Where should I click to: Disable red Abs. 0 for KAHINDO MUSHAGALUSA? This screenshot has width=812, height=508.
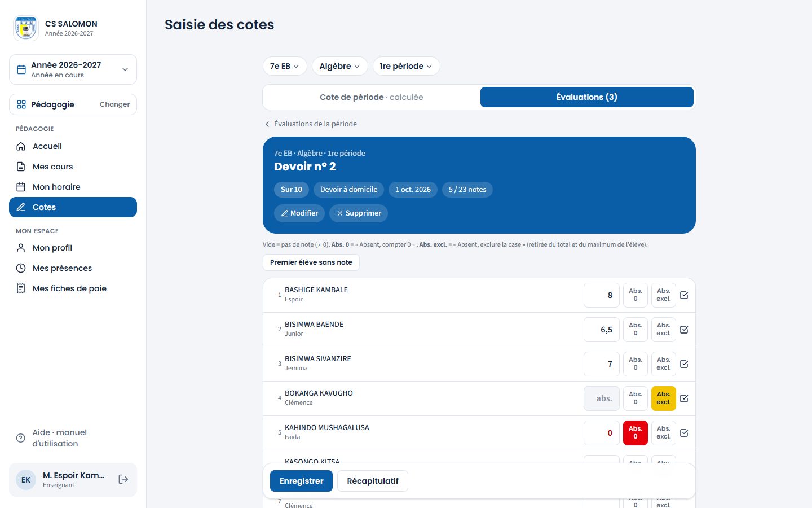click(636, 433)
